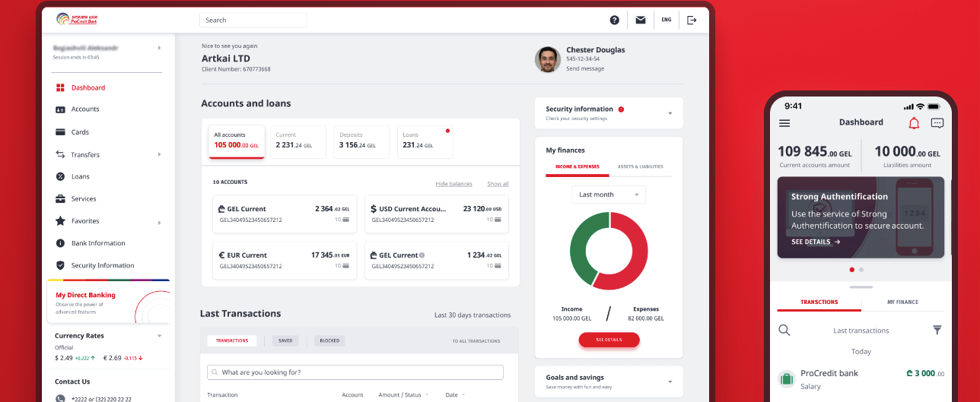Tap the second carousel dot on phone
The height and width of the screenshot is (402, 980).
coord(861,270)
